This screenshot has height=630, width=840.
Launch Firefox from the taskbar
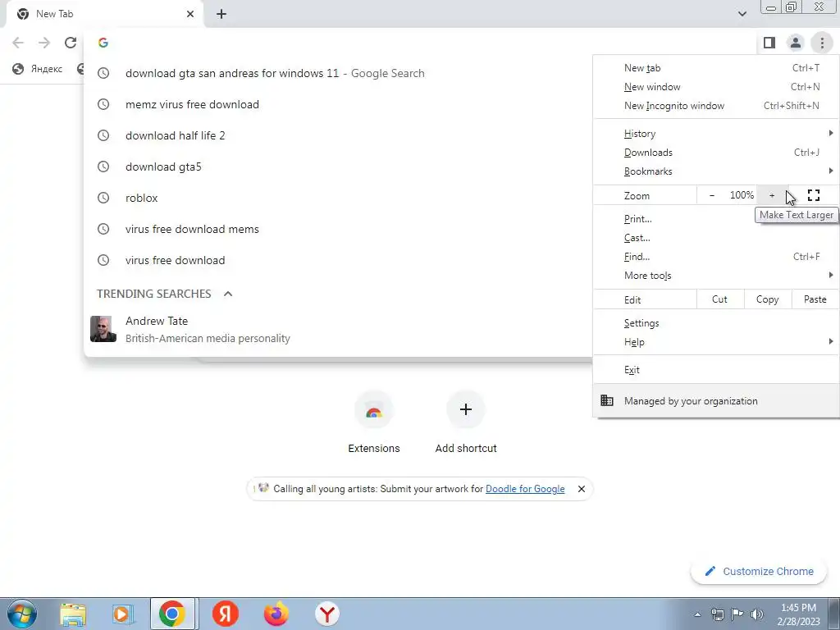[x=276, y=614]
